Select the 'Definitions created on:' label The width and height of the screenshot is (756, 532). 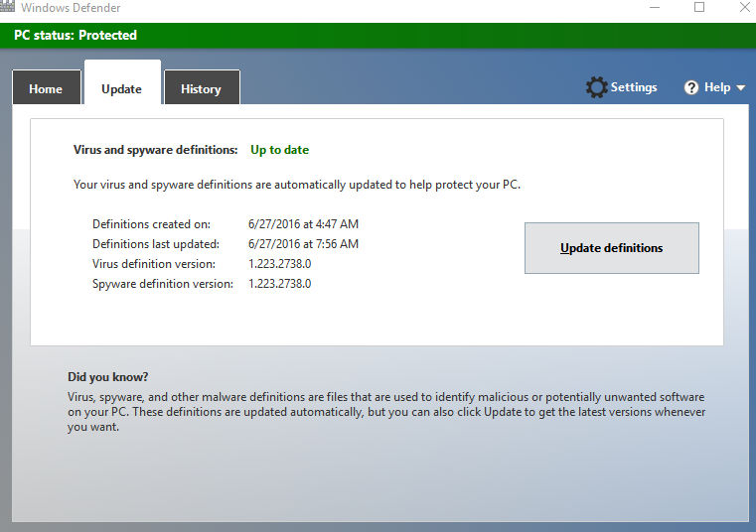pyautogui.click(x=151, y=224)
